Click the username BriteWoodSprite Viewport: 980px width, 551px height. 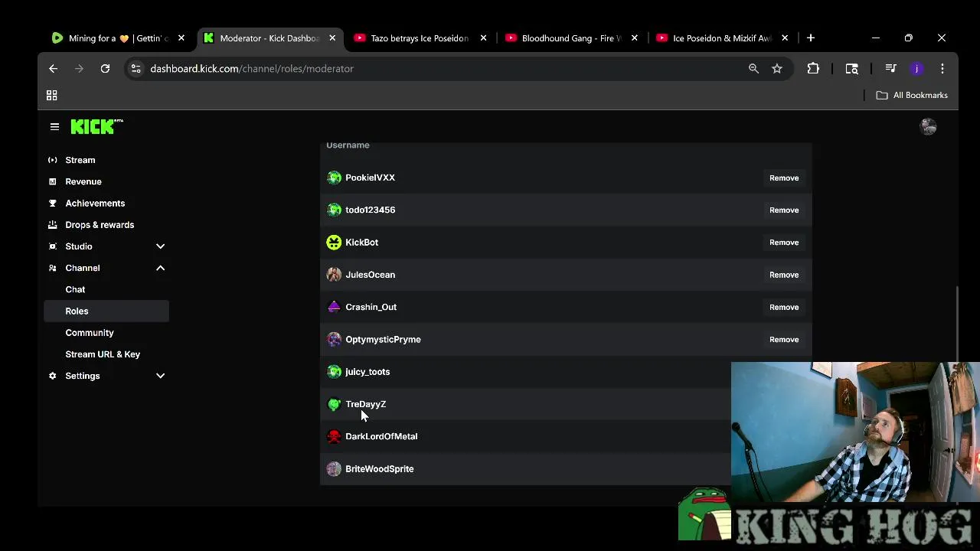(380, 469)
